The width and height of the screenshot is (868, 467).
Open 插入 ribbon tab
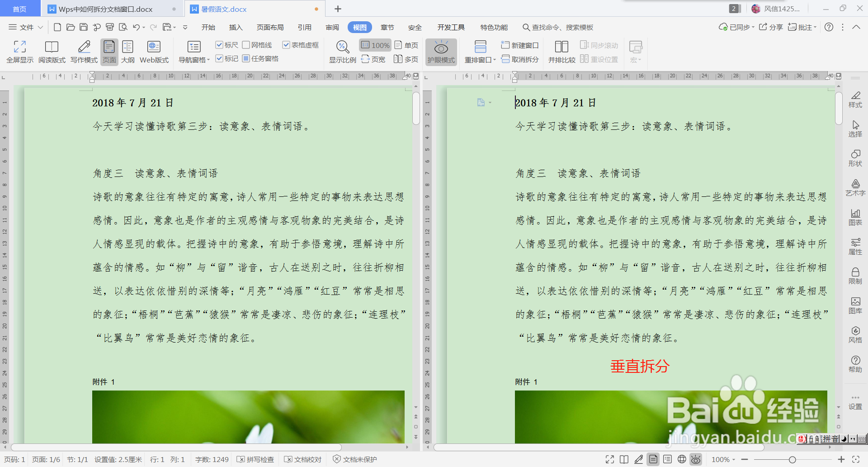[236, 27]
